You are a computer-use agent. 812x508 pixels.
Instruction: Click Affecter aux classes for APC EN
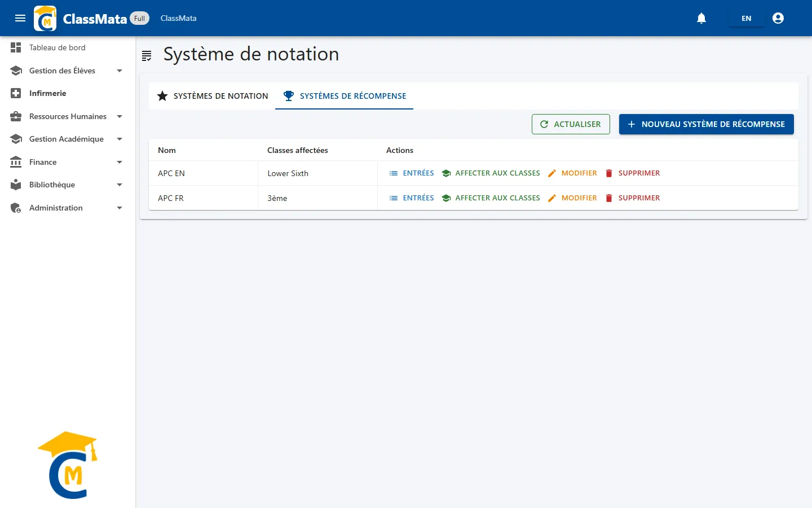(x=491, y=173)
